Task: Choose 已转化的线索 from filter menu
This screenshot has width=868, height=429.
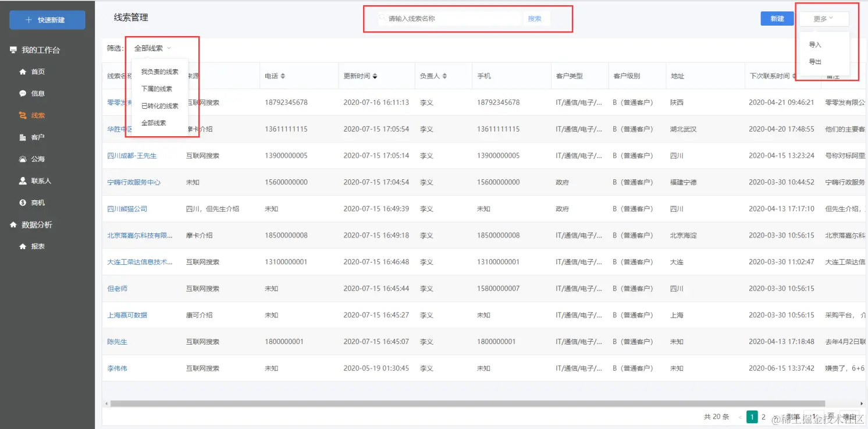Action: click(x=160, y=106)
